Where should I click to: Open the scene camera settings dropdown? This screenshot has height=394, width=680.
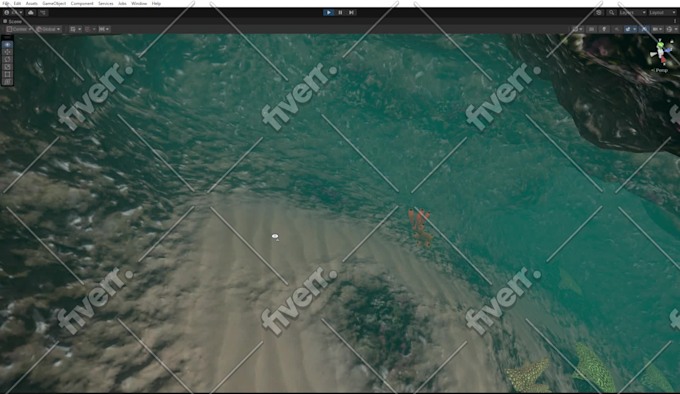pyautogui.click(x=657, y=29)
